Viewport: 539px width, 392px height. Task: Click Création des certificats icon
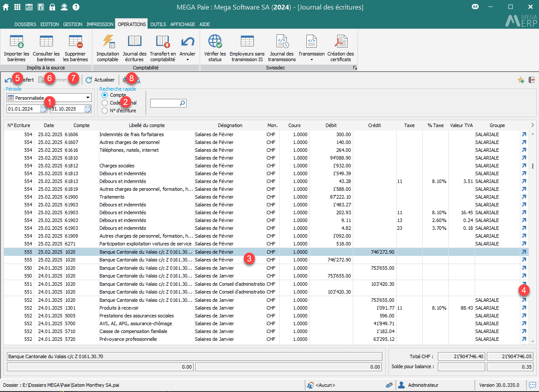pyautogui.click(x=341, y=42)
